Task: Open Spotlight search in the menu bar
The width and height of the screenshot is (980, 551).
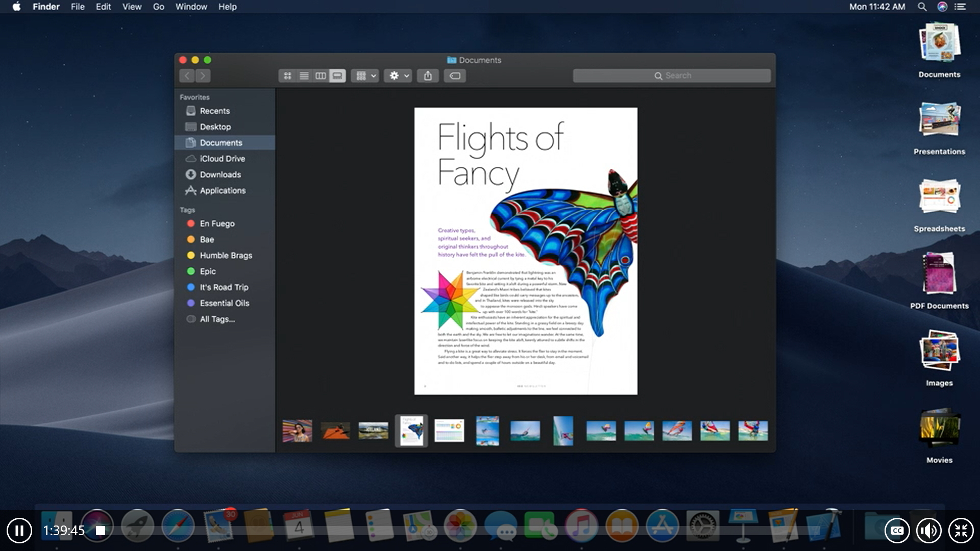Action: click(922, 7)
